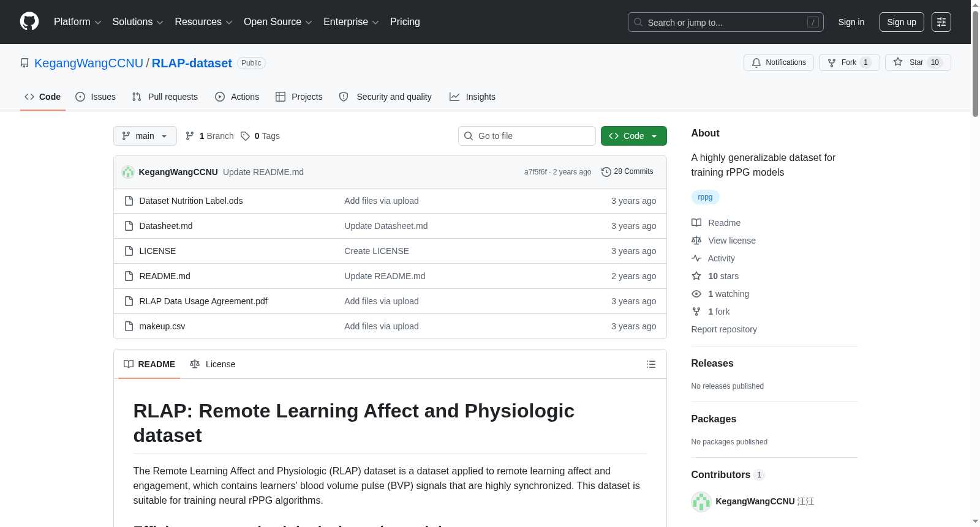
Task: Click the repository icon beside KegangWangCCNU
Action: (24, 63)
